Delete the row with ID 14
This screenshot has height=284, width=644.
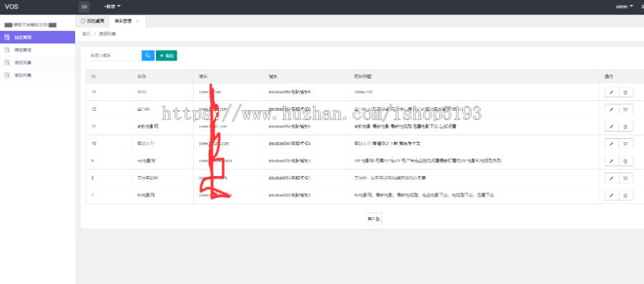pos(625,92)
